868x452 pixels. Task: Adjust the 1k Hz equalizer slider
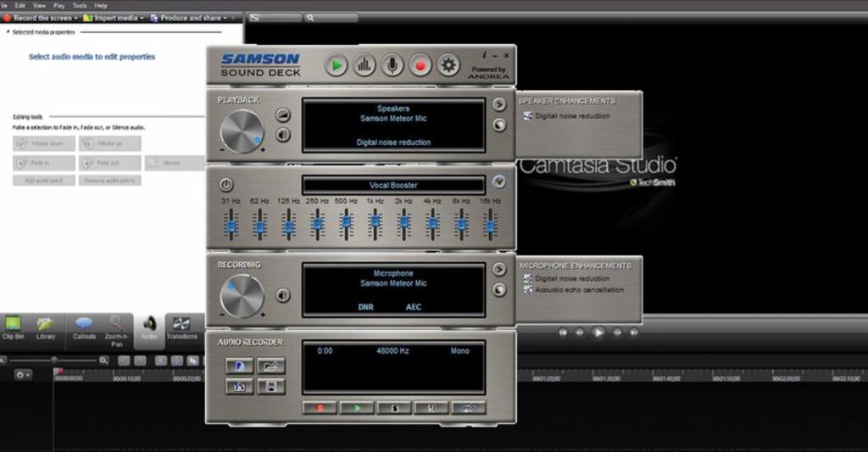click(x=375, y=226)
